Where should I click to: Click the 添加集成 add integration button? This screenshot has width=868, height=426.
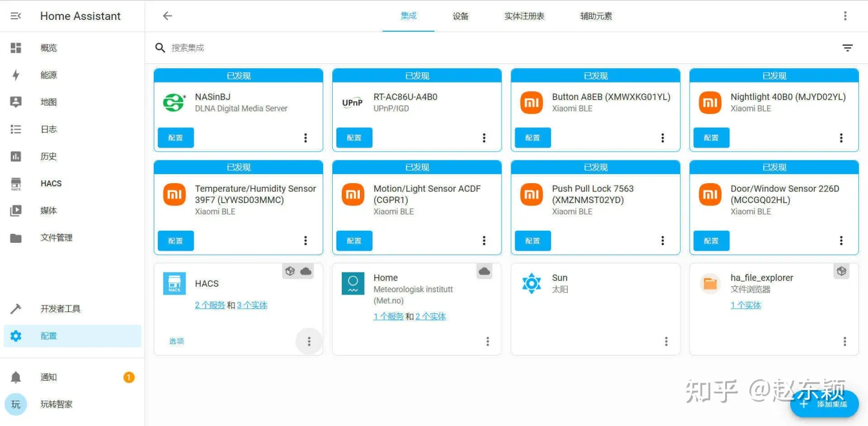[x=825, y=404]
